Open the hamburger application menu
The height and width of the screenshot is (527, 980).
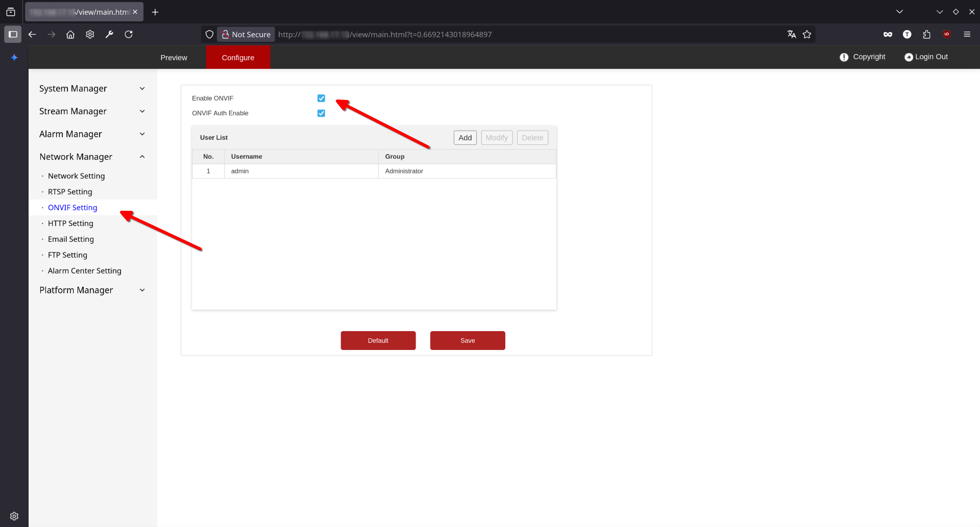(967, 34)
